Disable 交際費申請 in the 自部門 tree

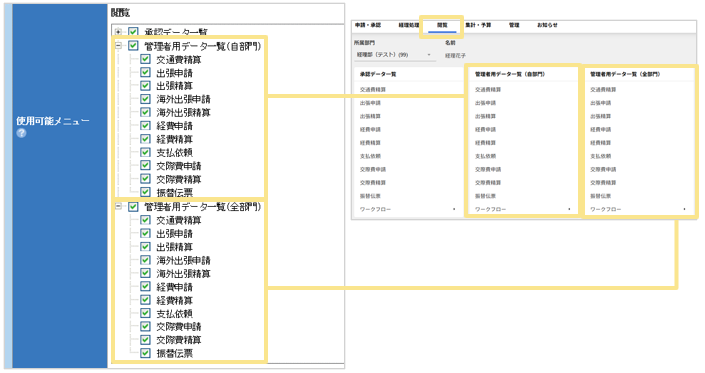[145, 165]
